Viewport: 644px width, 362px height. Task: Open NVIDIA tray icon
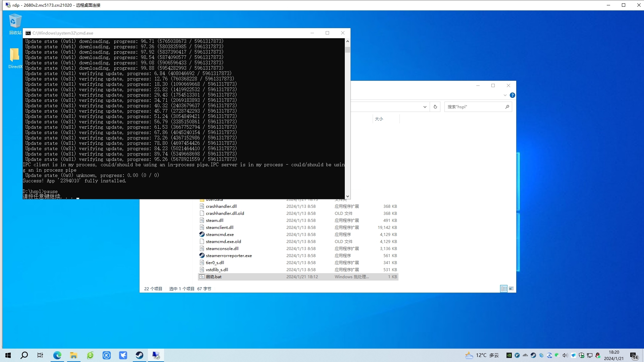pos(509,355)
